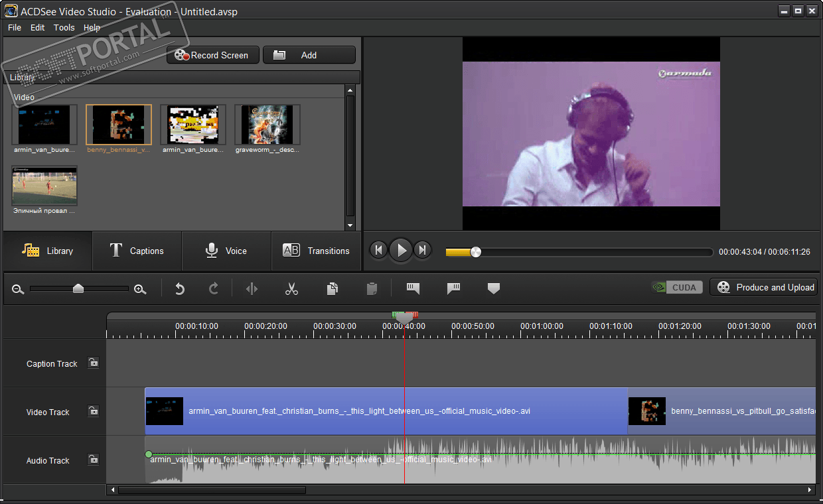The image size is (823, 504).
Task: Click timeline horizontal scrollbar left arrow
Action: click(x=113, y=490)
